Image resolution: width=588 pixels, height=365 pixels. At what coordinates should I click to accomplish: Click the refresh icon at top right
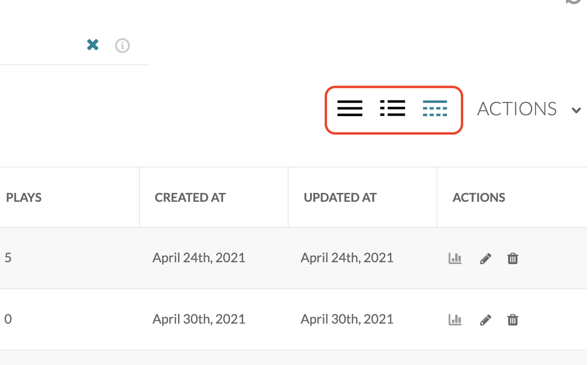click(575, 1)
